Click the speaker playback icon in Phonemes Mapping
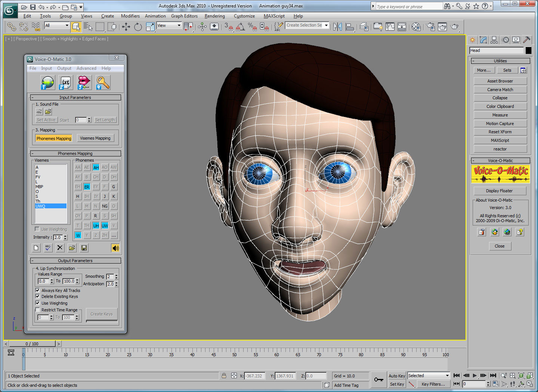538x392 pixels. 115,248
